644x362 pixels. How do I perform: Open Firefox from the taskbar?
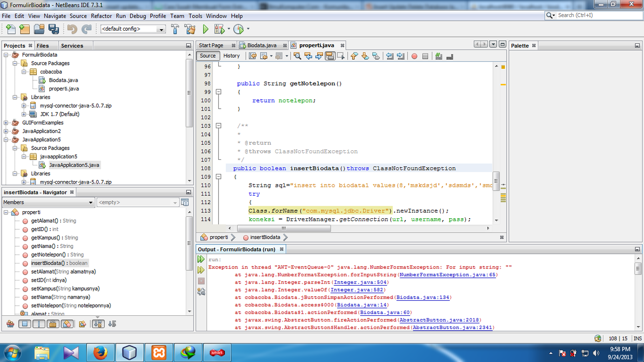point(101,352)
